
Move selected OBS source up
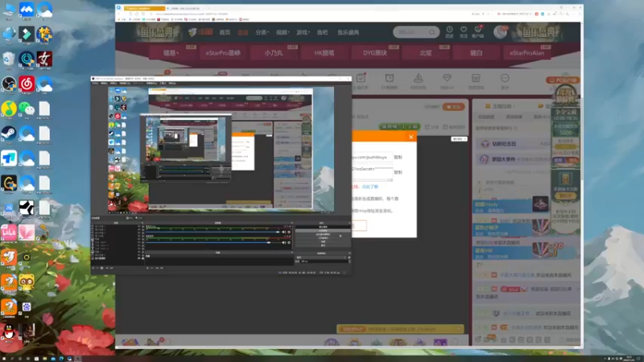[x=107, y=268]
